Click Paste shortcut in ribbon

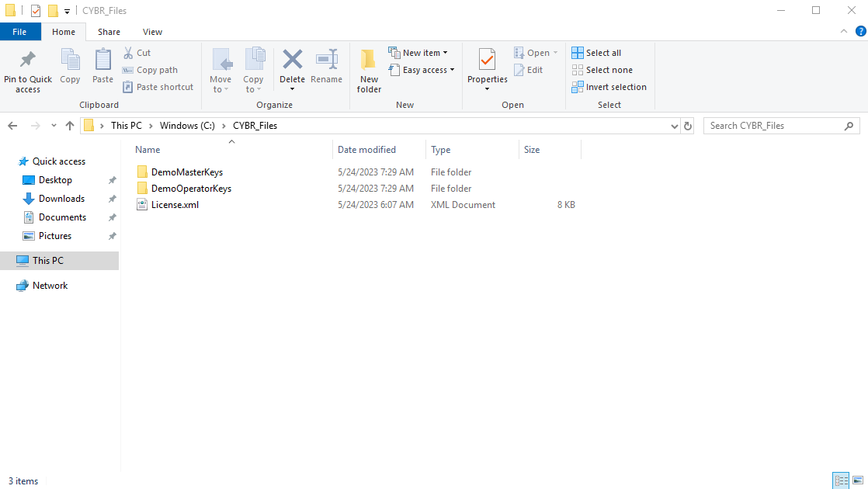(158, 87)
